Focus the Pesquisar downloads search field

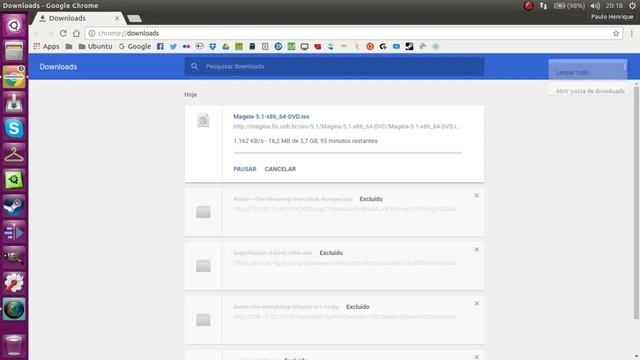(334, 67)
